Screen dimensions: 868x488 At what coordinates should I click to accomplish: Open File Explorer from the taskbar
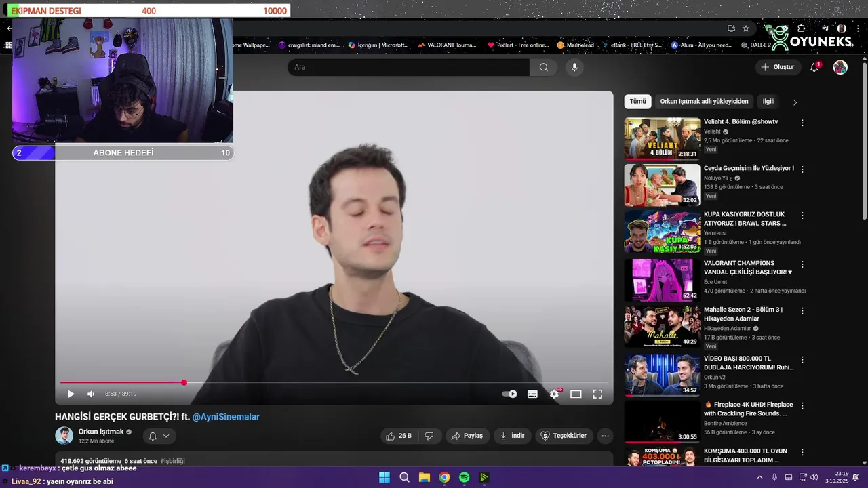pos(424,477)
